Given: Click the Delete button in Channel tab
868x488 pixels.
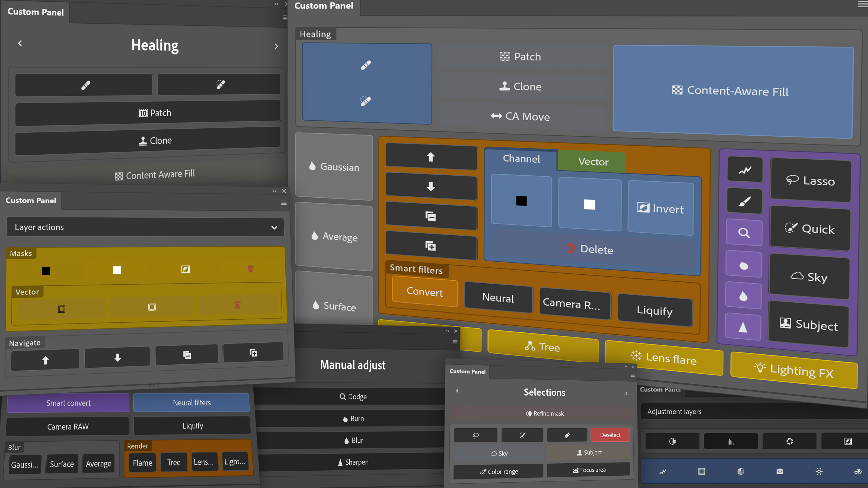Looking at the screenshot, I should (x=590, y=249).
